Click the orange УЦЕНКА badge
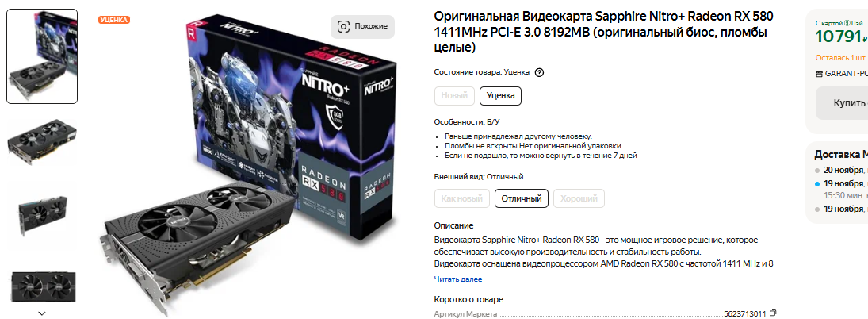868x319 pixels. pyautogui.click(x=114, y=20)
